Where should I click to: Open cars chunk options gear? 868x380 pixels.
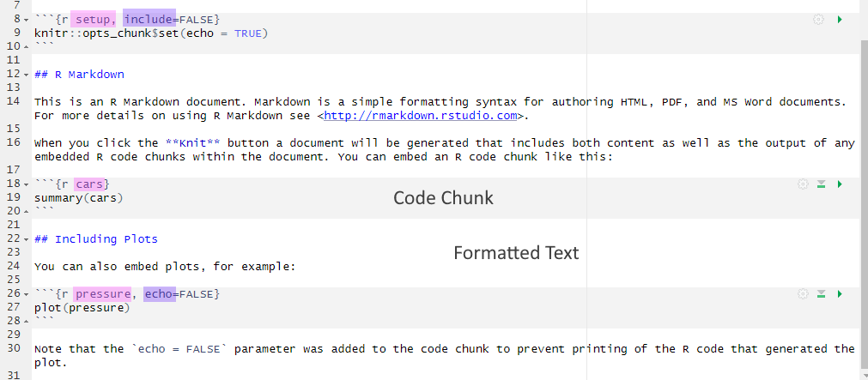(x=803, y=184)
